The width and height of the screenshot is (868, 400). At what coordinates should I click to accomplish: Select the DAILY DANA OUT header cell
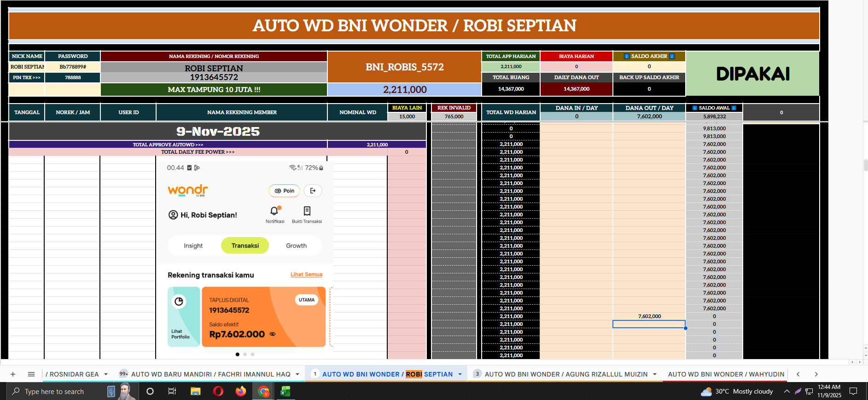click(x=577, y=77)
